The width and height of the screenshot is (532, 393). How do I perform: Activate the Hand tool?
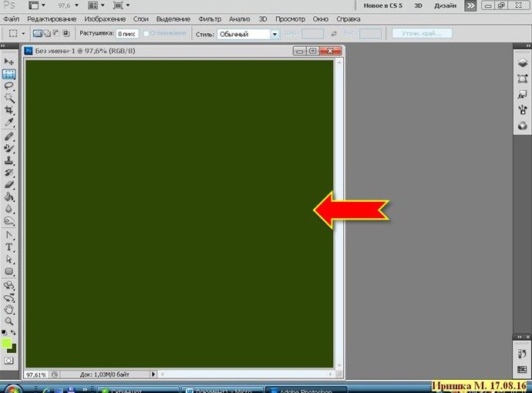[x=9, y=308]
